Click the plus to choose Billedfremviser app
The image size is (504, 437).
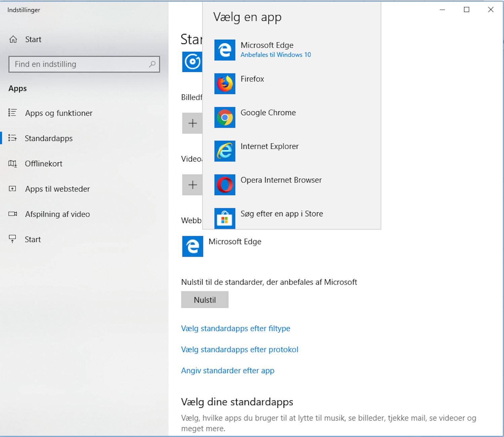coord(193,123)
